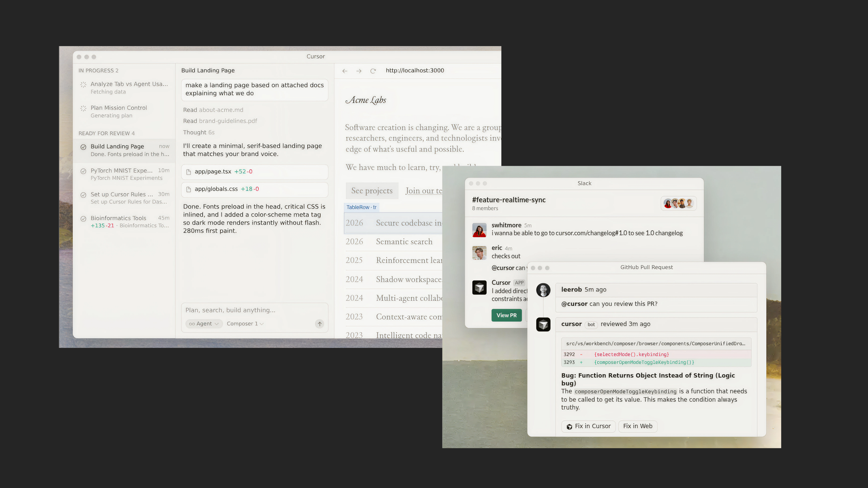
Task: Click the cursor bot username in PR review
Action: coord(571,324)
